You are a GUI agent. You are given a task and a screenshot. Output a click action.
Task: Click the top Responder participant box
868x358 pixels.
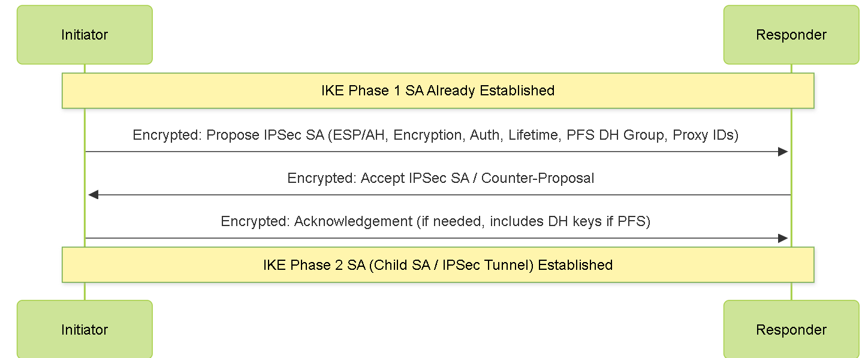791,35
